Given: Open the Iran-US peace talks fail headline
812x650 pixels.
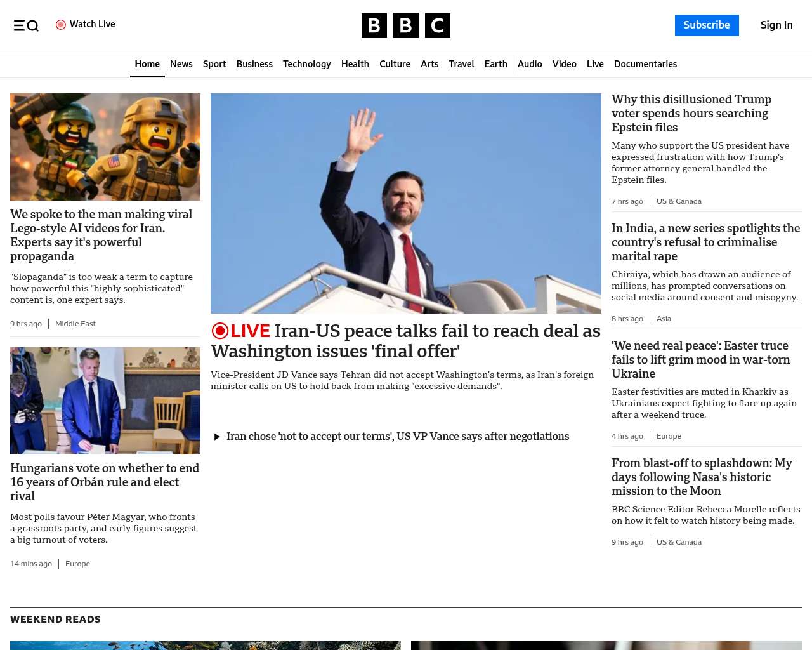Looking at the screenshot, I should 406,341.
